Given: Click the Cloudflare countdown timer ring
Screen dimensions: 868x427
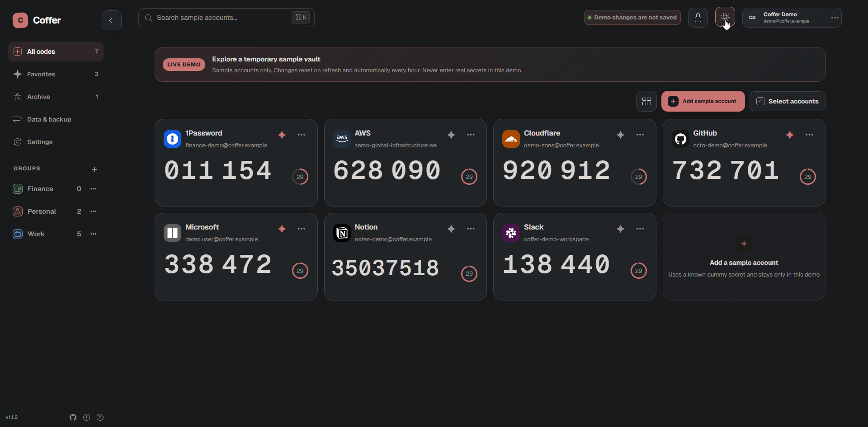Looking at the screenshot, I should coord(639,177).
